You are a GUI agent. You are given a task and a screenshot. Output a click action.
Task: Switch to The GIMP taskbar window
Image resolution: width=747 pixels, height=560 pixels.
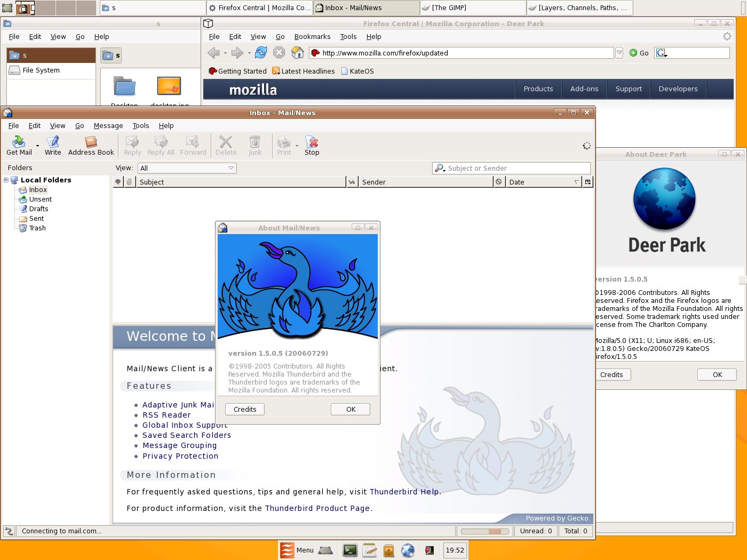pos(473,8)
